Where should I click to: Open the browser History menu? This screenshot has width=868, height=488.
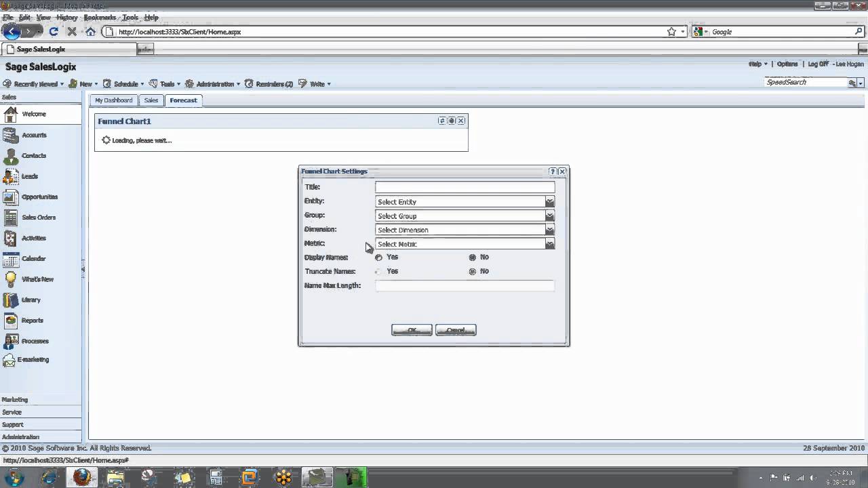tap(66, 17)
